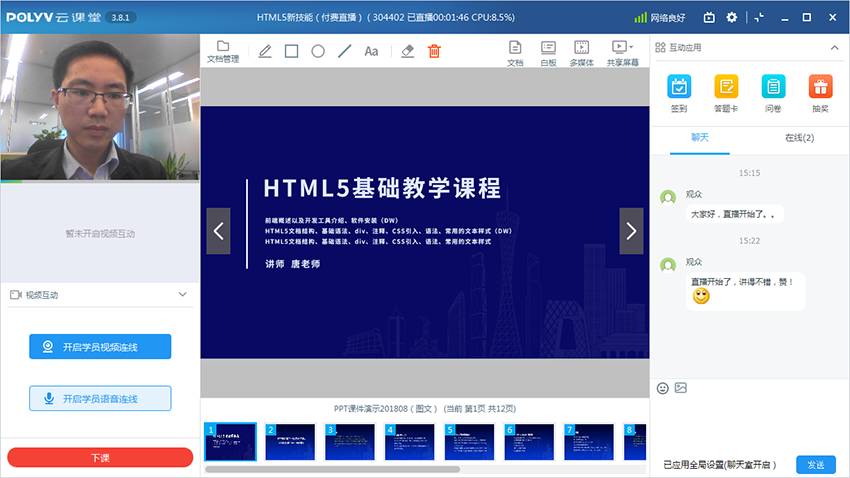
Task: Open the 共享屏幕 share screen dropdown
Action: tap(622, 52)
